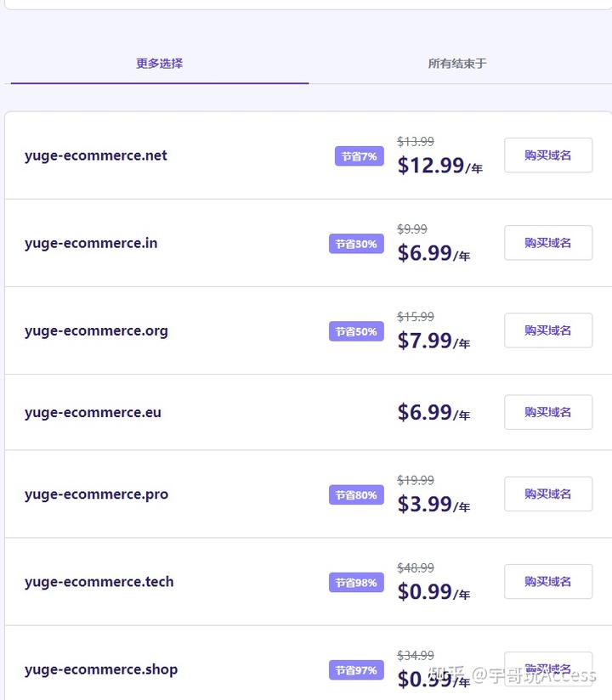Image resolution: width=612 pixels, height=700 pixels.
Task: Buy the yuge-ecommerce.pro domain
Action: coord(548,494)
